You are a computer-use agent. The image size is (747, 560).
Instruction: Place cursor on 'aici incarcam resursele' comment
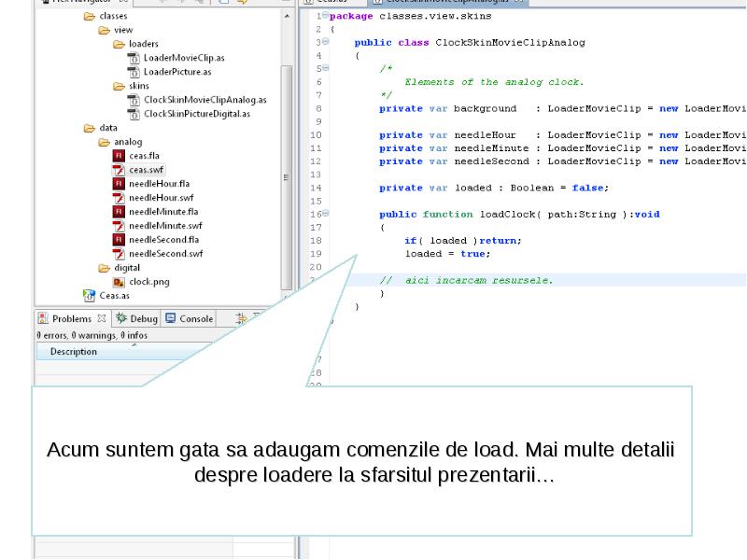(466, 281)
